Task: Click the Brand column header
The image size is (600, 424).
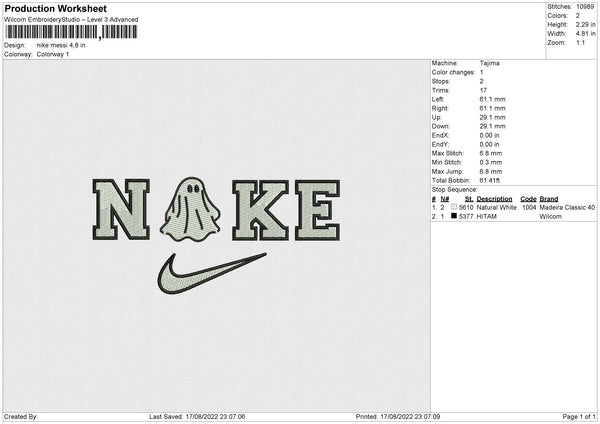Action: pyautogui.click(x=549, y=199)
